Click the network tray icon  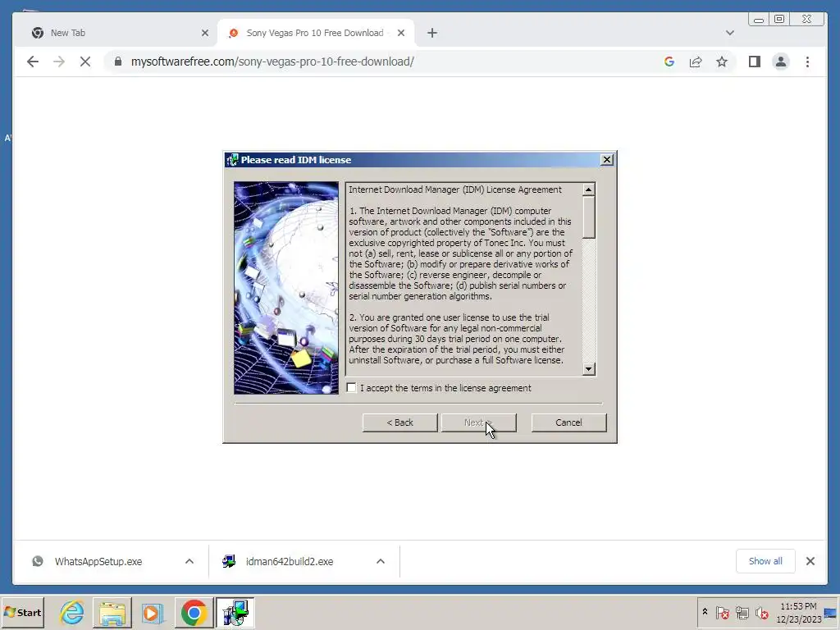[742, 612]
